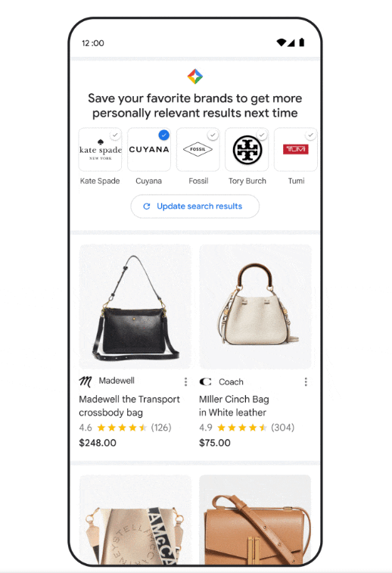
Task: Click the Madewell brand logo icon
Action: tap(86, 381)
